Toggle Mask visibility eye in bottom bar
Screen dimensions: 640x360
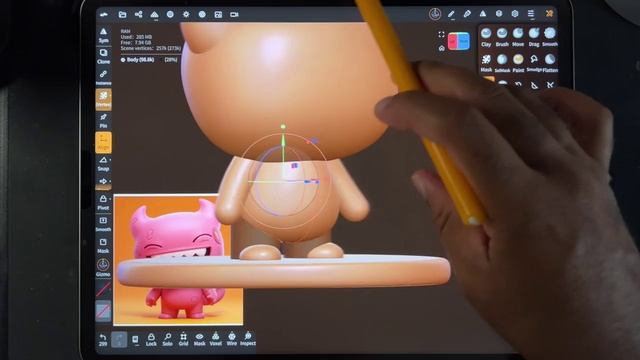199,339
